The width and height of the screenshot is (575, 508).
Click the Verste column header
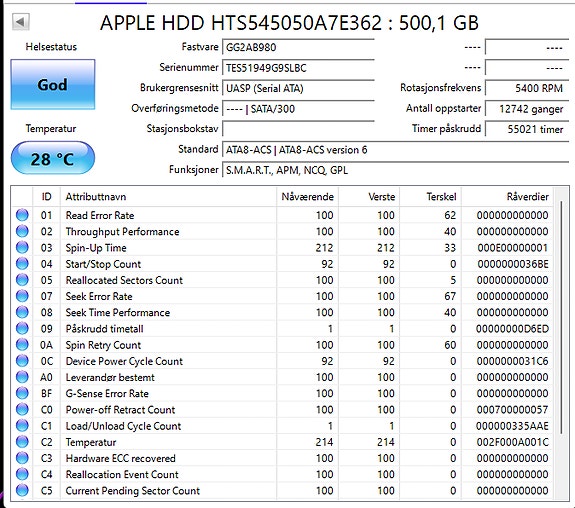(x=369, y=197)
